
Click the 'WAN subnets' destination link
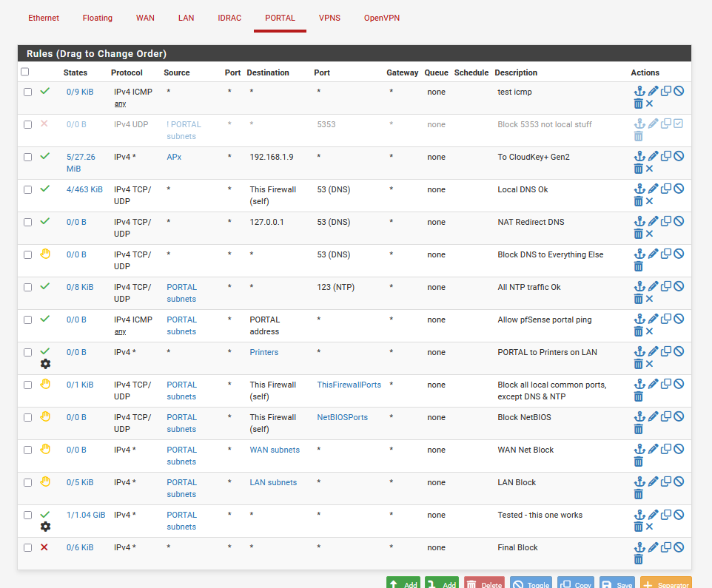[x=275, y=450]
